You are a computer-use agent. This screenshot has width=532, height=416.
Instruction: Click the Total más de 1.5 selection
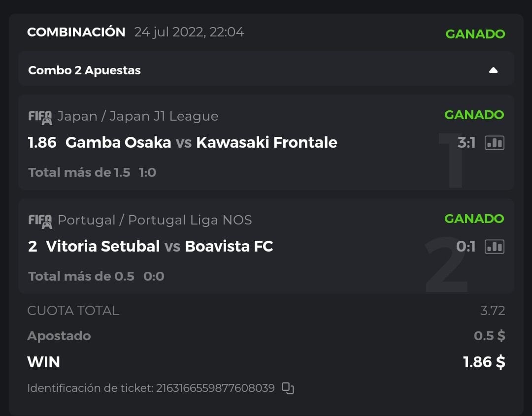[x=79, y=172]
